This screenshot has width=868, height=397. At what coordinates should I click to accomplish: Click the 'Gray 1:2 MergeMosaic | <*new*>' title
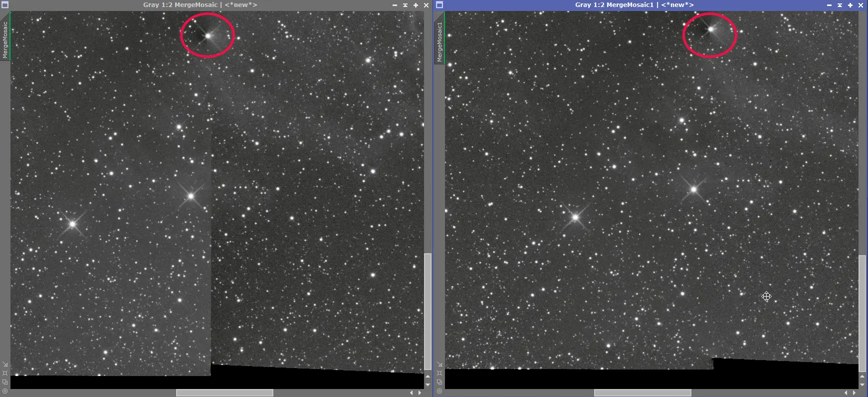pos(200,5)
